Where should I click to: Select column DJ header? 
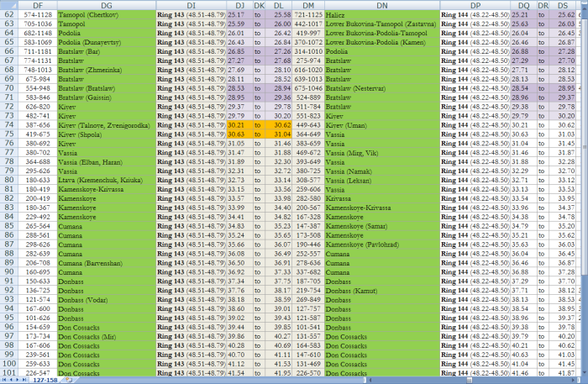pos(240,5)
